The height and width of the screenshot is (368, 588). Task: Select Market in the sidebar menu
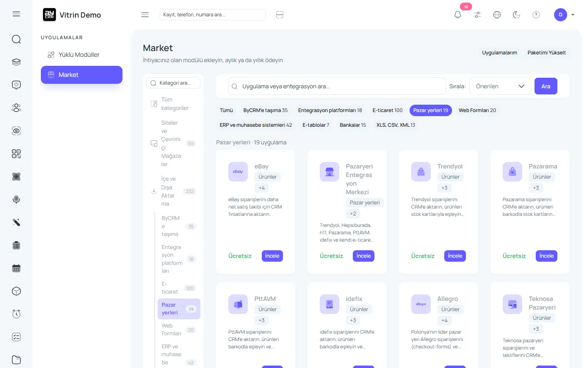(x=82, y=75)
